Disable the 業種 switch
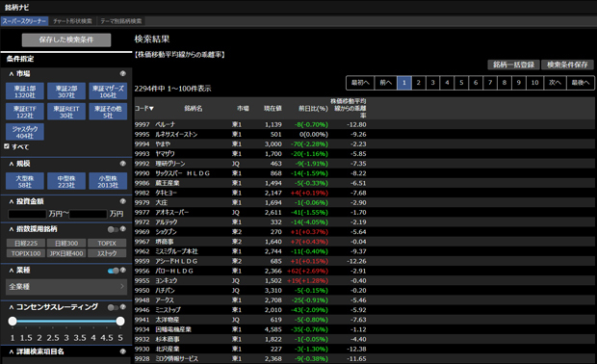This screenshot has height=364, width=597. click(113, 271)
